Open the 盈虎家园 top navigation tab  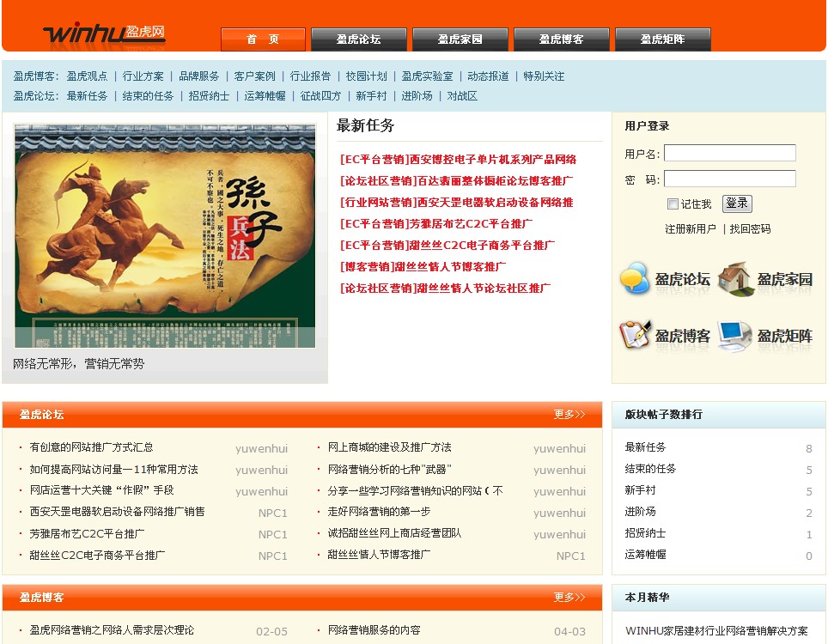pos(460,39)
